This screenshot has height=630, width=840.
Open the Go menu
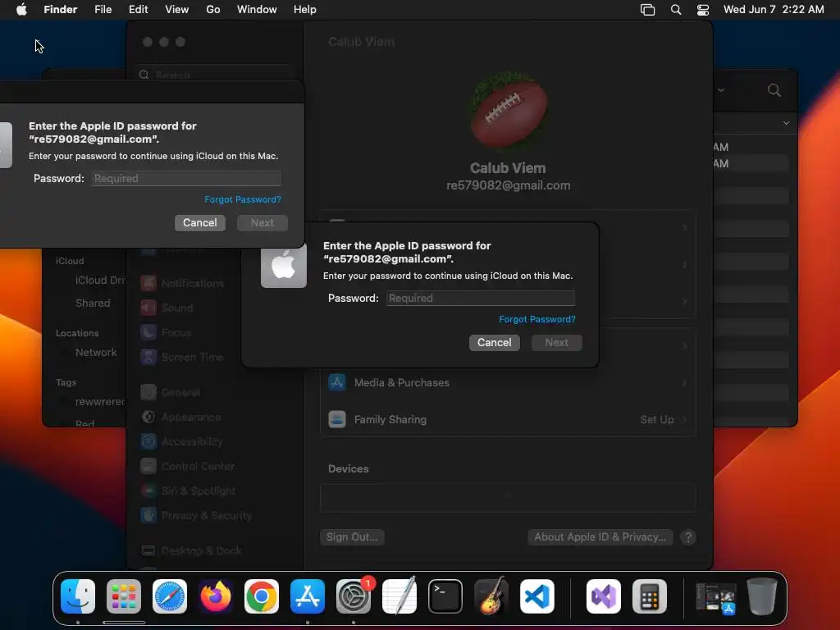coord(213,10)
